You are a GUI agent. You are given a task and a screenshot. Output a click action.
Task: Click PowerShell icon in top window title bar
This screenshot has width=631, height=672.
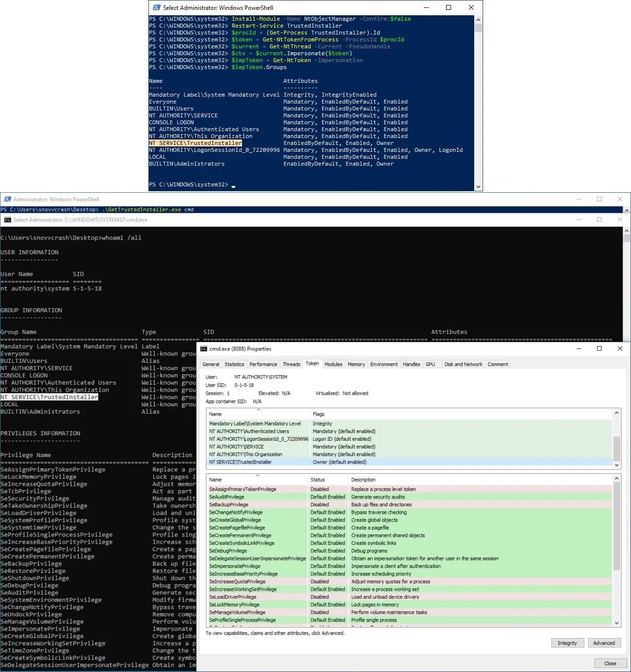(x=157, y=7)
